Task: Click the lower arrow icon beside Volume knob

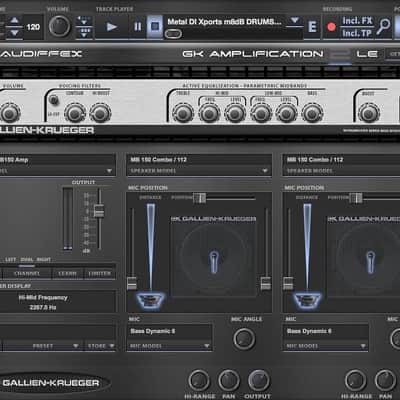Action: pos(84,33)
